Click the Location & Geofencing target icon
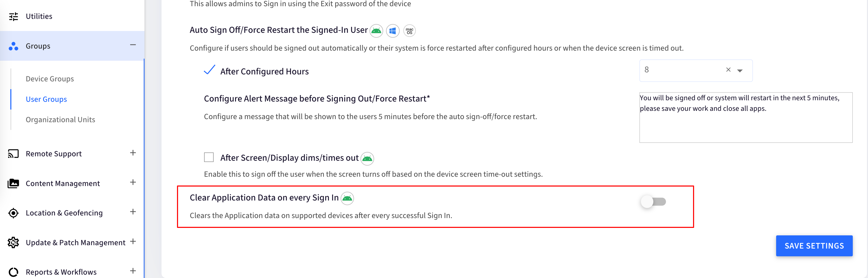The image size is (868, 278). pos(13,213)
